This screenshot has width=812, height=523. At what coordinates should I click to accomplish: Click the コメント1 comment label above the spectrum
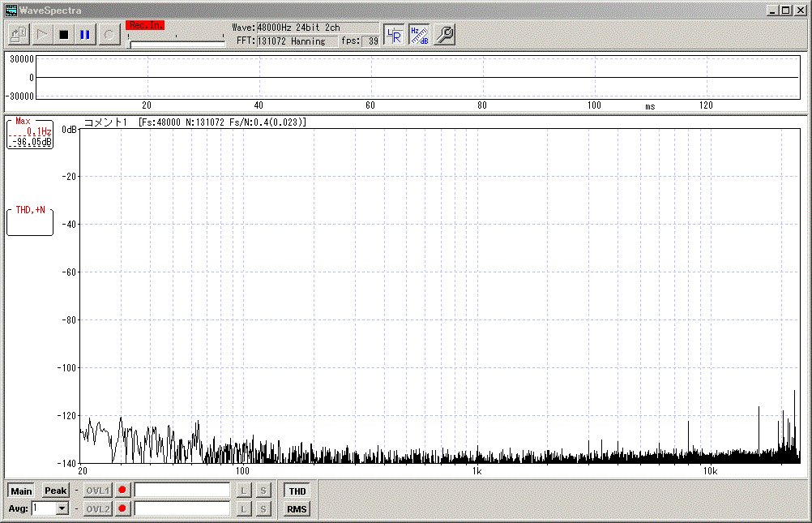click(105, 122)
